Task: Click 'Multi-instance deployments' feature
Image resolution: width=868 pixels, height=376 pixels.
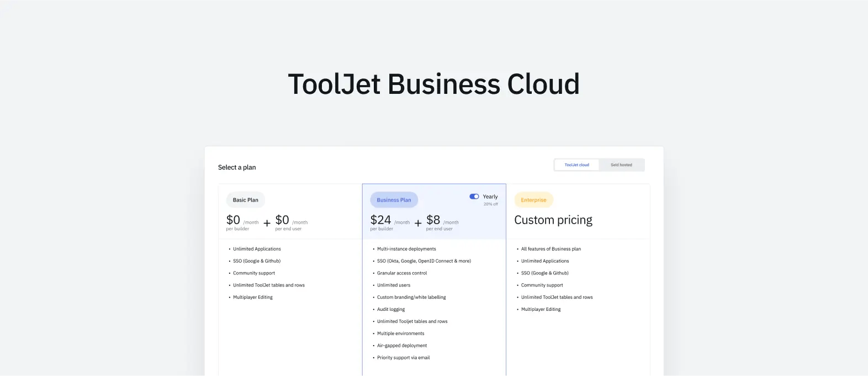Action: click(x=406, y=249)
